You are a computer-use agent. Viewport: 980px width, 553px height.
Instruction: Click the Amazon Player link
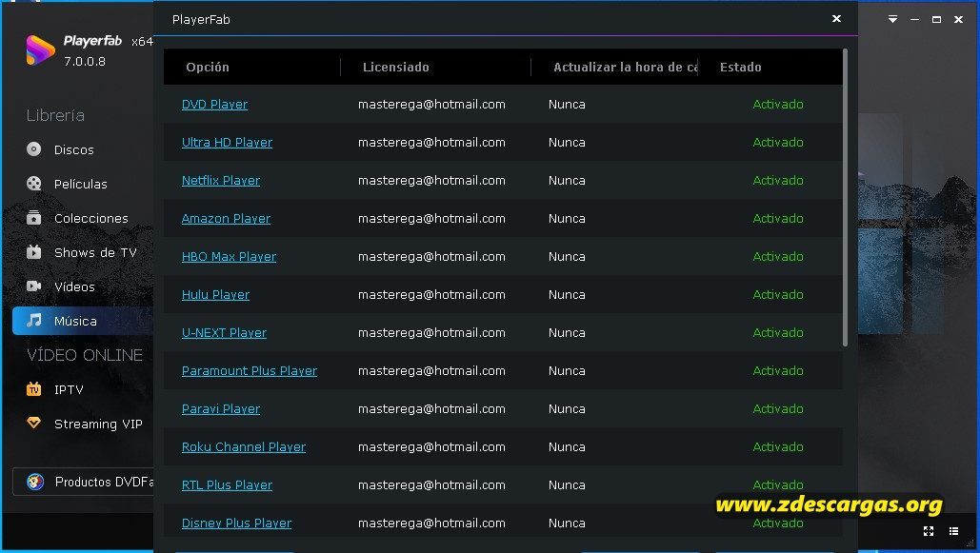pyautogui.click(x=226, y=219)
